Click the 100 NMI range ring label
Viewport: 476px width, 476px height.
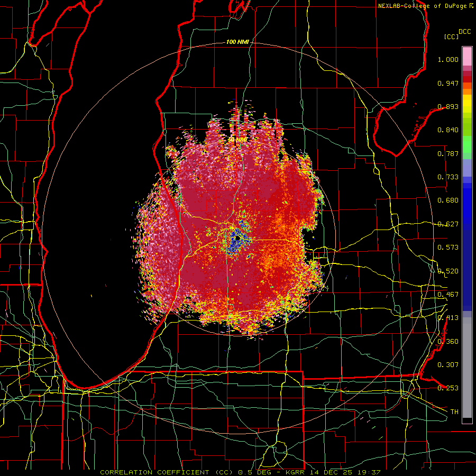tap(237, 42)
